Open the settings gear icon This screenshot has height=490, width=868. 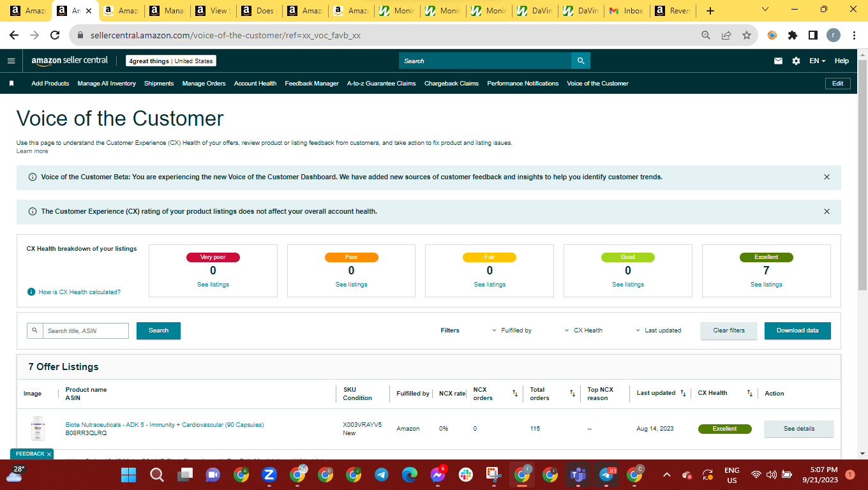click(x=796, y=61)
